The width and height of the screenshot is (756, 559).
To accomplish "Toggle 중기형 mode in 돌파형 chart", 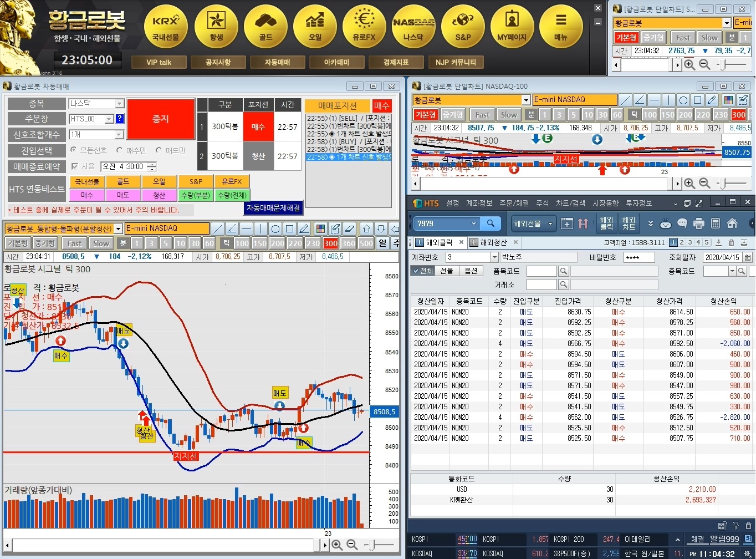I will click(44, 243).
